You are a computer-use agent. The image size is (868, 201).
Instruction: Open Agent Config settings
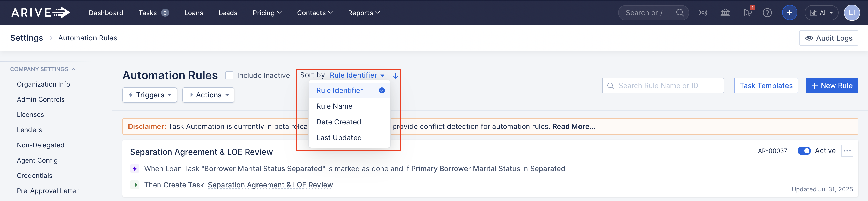pyautogui.click(x=37, y=160)
